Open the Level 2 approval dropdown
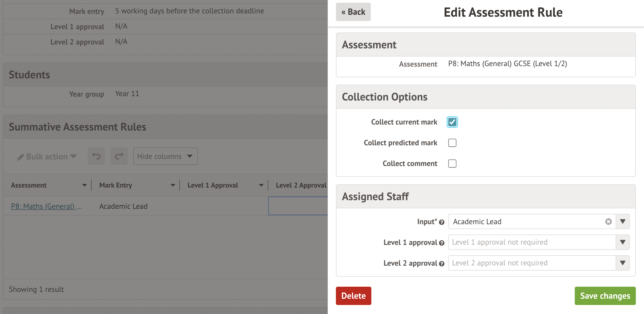This screenshot has height=314, width=644. pyautogui.click(x=622, y=263)
